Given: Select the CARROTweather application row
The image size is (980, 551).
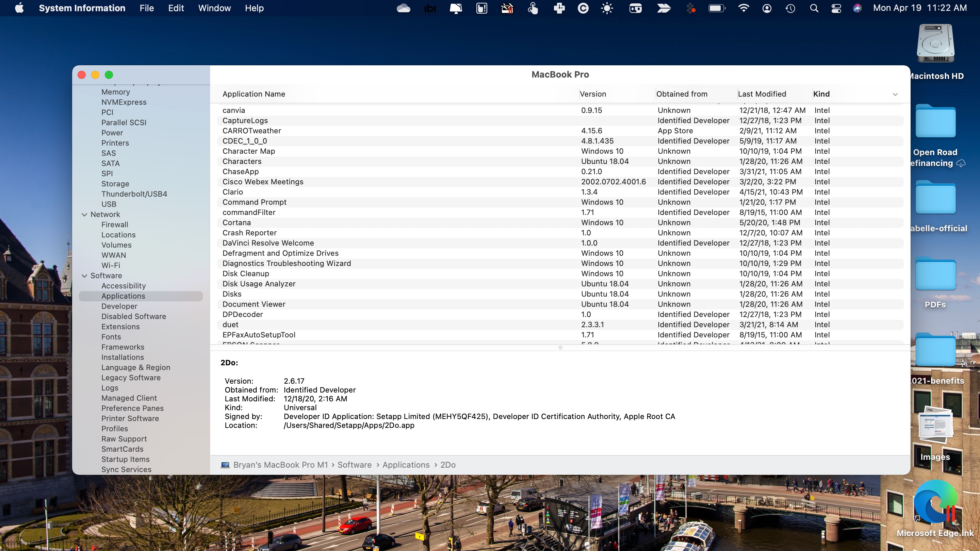Looking at the screenshot, I should pos(560,131).
